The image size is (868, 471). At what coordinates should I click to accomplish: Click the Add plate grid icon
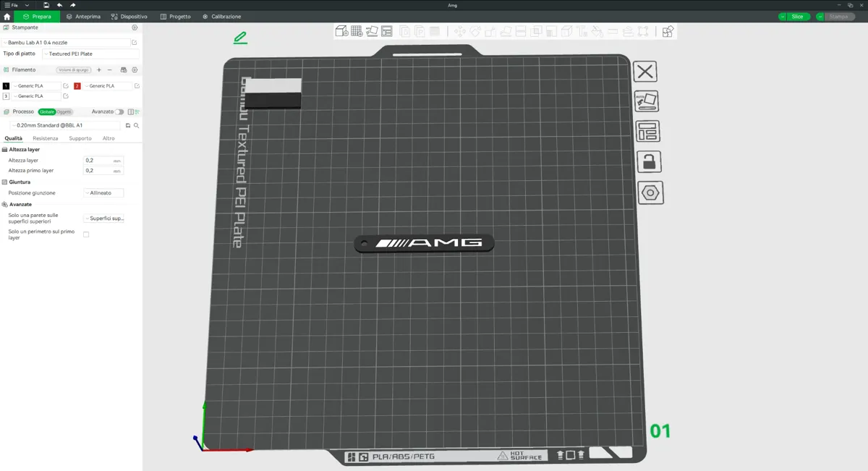357,31
